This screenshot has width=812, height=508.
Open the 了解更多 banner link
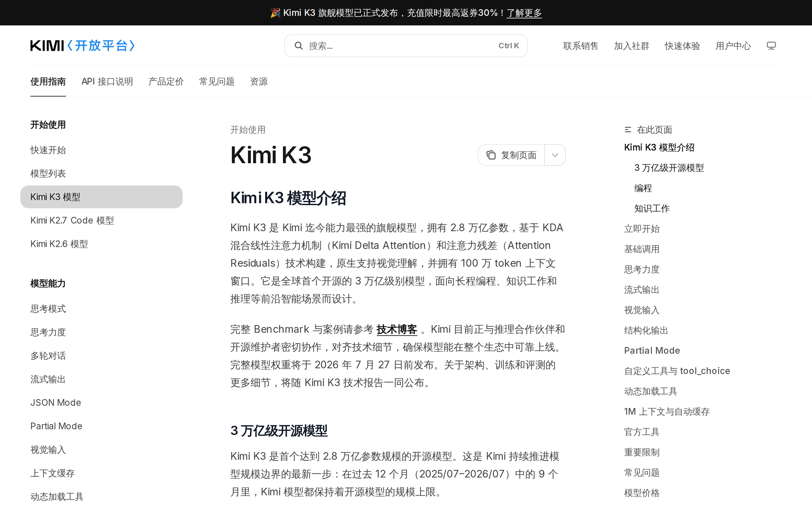pos(524,13)
